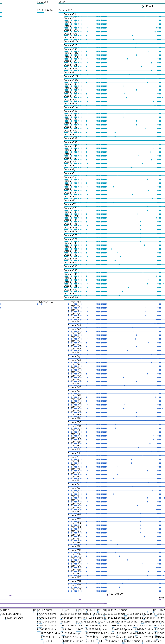
Task: Select the LP06416.5prime EST label
Action: click(x=43, y=610)
